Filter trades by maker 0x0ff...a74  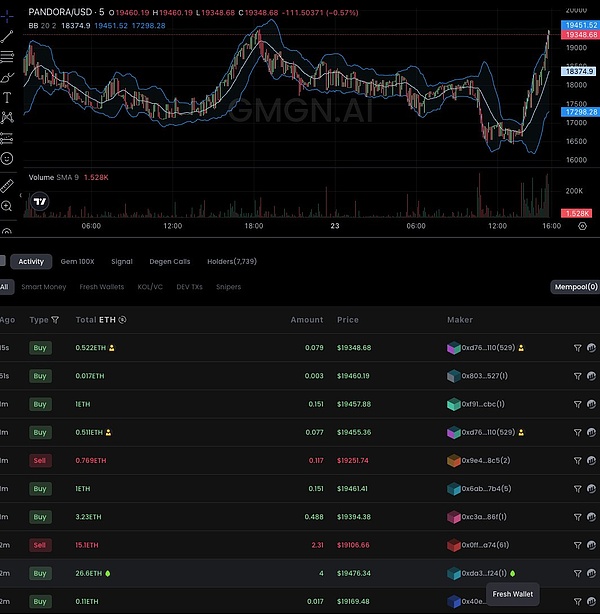click(x=577, y=545)
